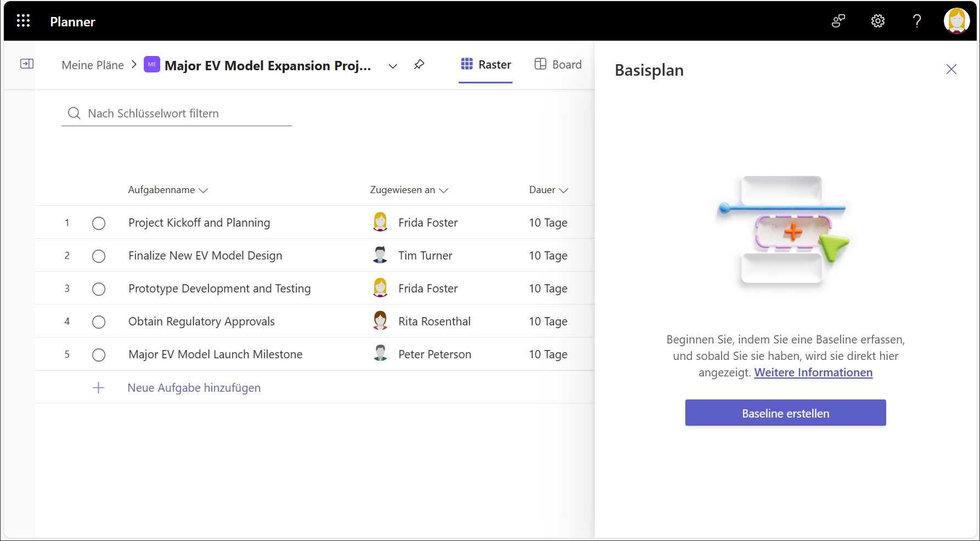Click the Major EV Model Expansion plan title
This screenshot has width=980, height=541.
tap(268, 66)
